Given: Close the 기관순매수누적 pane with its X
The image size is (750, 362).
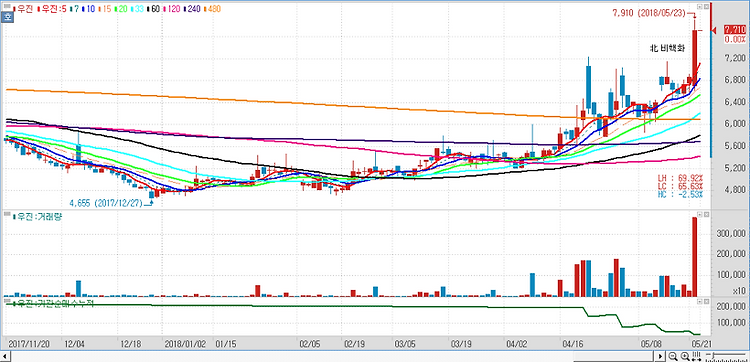Looking at the screenshot, I should point(706,302).
